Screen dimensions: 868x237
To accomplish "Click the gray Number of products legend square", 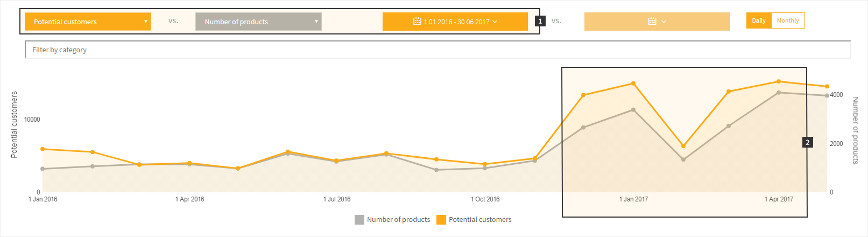I will pos(359,220).
